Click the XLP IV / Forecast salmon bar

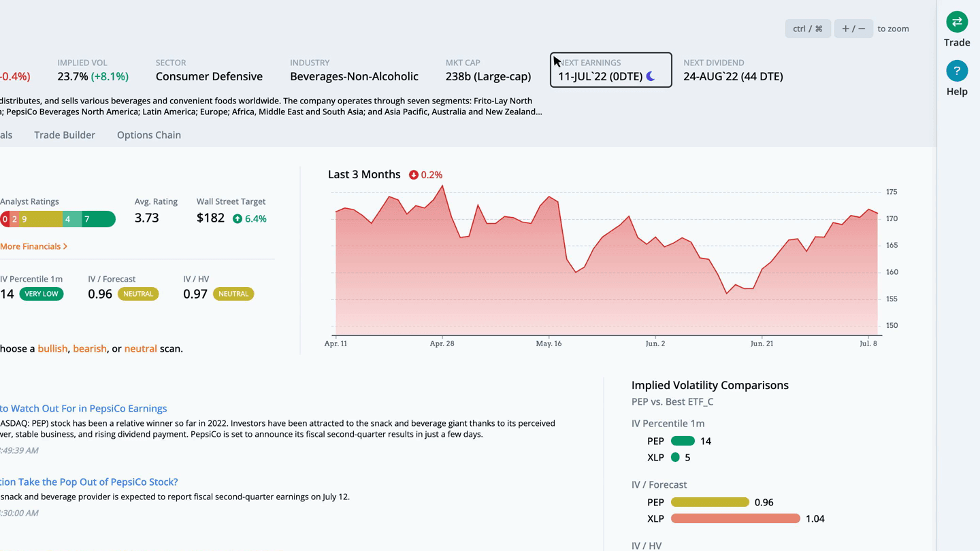click(x=736, y=518)
